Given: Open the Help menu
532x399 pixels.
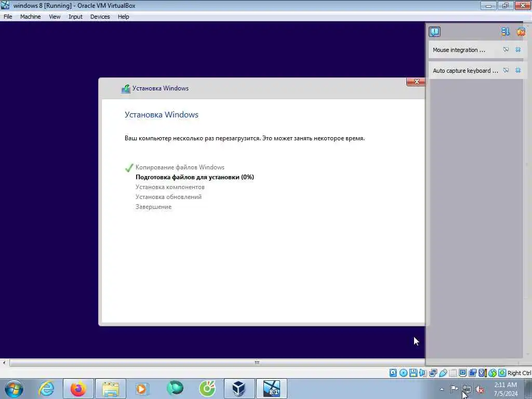Looking at the screenshot, I should (x=123, y=17).
